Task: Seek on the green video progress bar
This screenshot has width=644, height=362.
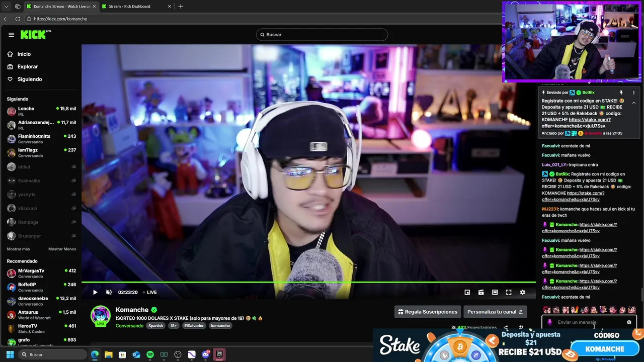Action: [308, 282]
